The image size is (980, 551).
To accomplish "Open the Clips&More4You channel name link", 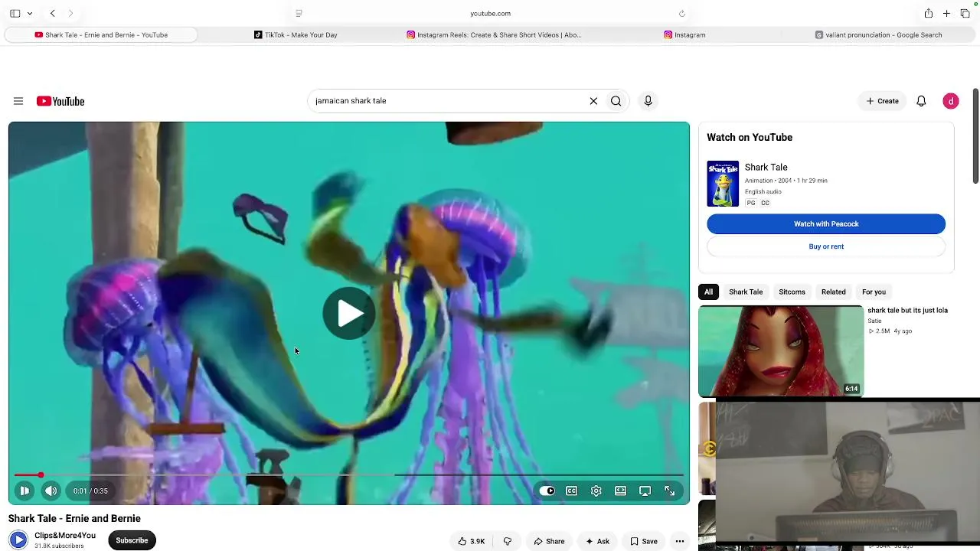I will [65, 535].
